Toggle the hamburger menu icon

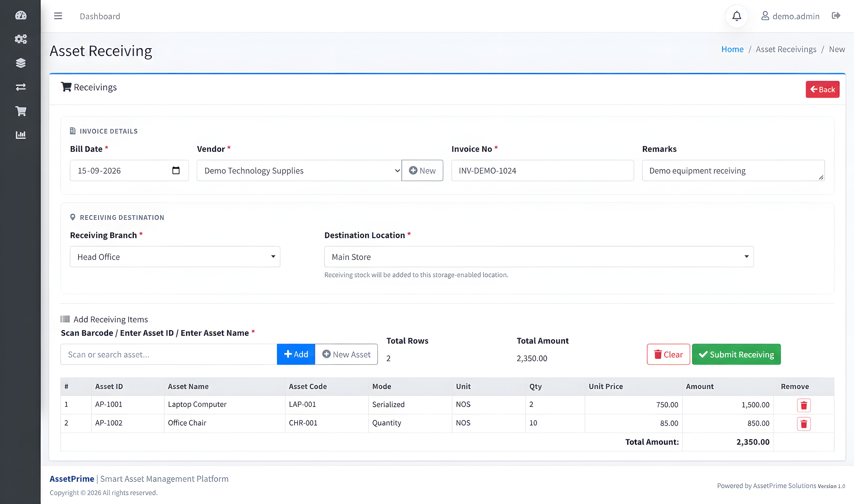pyautogui.click(x=58, y=16)
